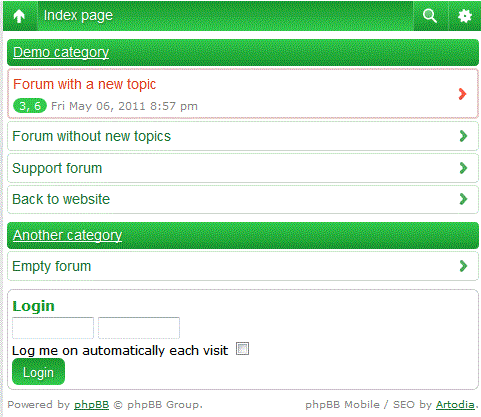Open search via the magnifier icon
The height and width of the screenshot is (417, 481).
(430, 16)
